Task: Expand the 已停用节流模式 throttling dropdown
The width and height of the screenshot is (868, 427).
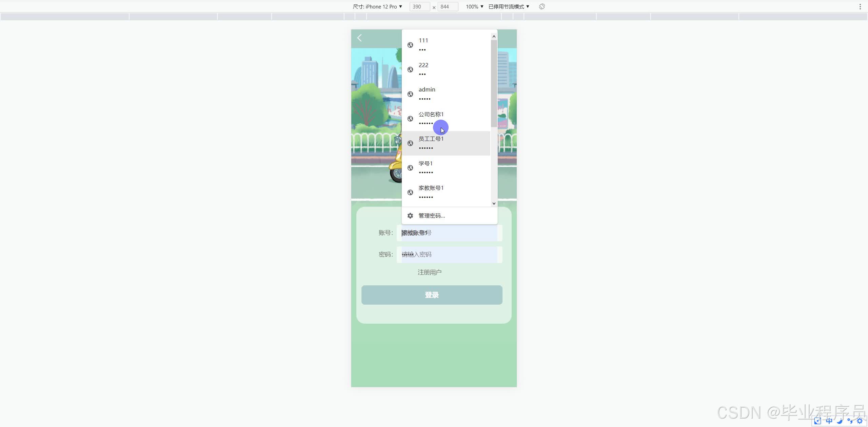Action: coord(509,6)
